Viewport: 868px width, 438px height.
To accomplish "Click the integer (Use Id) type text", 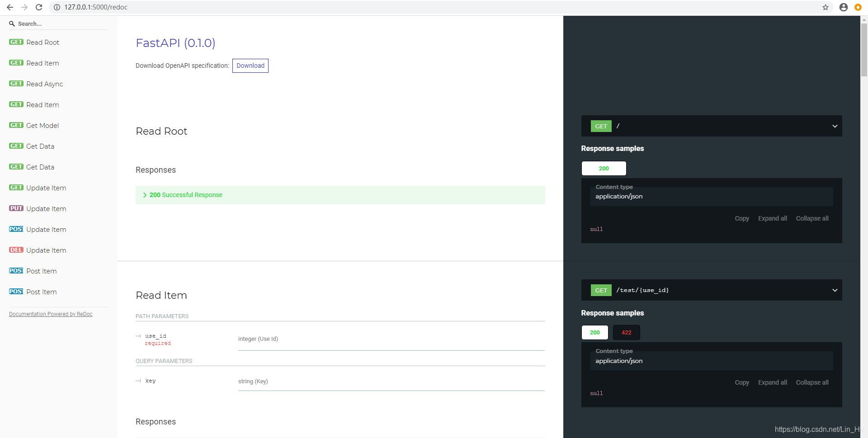I will coord(258,339).
